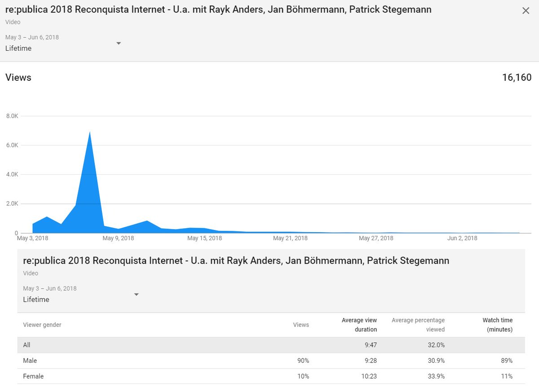
Task: Click the 4.0K y-axis label
Action: (12, 174)
